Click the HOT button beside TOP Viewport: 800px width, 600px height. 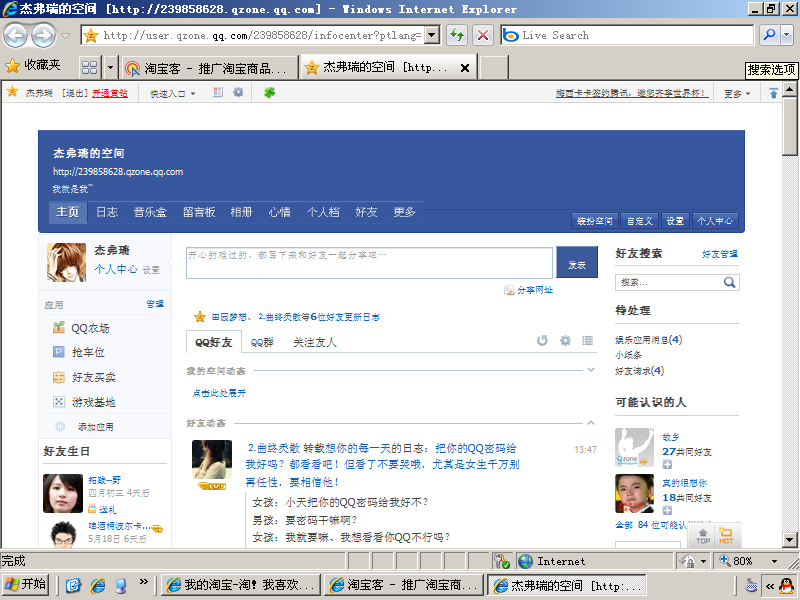(x=726, y=536)
